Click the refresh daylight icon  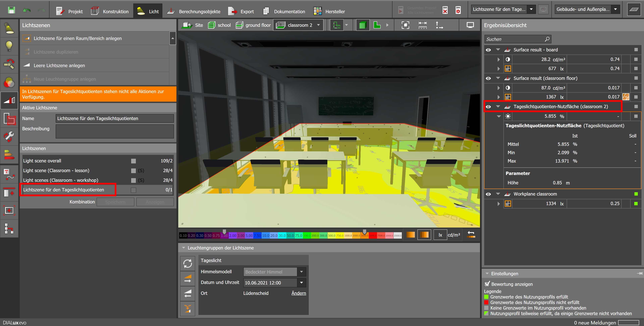[x=187, y=264]
